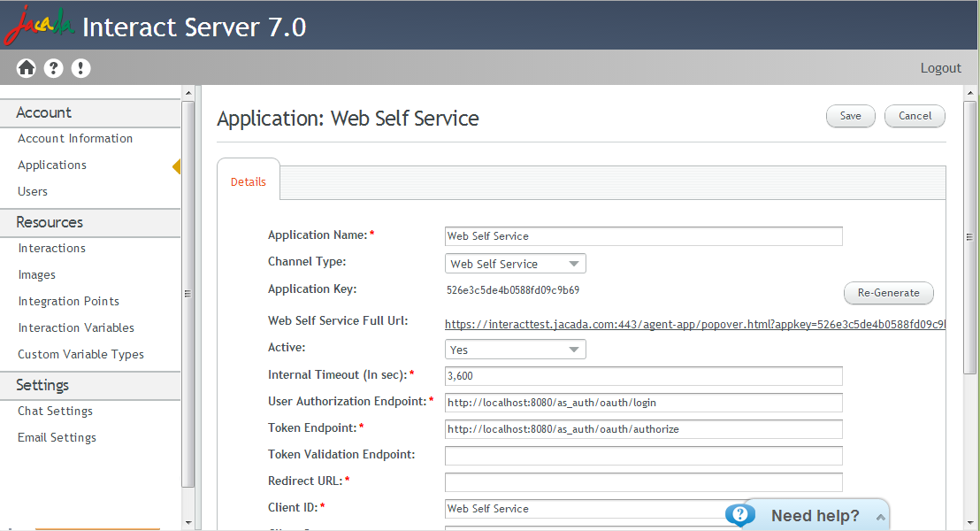Image resolution: width=980 pixels, height=531 pixels.
Task: Click main page scrollbar up arrow
Action: pyautogui.click(x=970, y=93)
